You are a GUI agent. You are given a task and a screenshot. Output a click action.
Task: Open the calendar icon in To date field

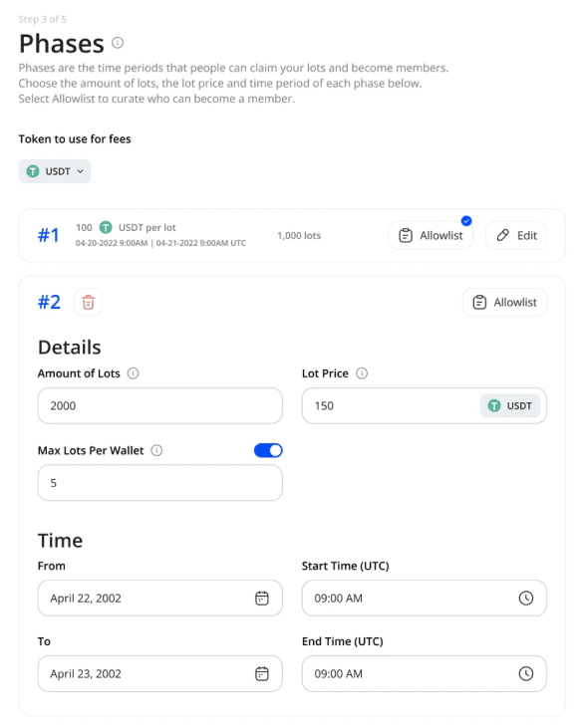262,673
